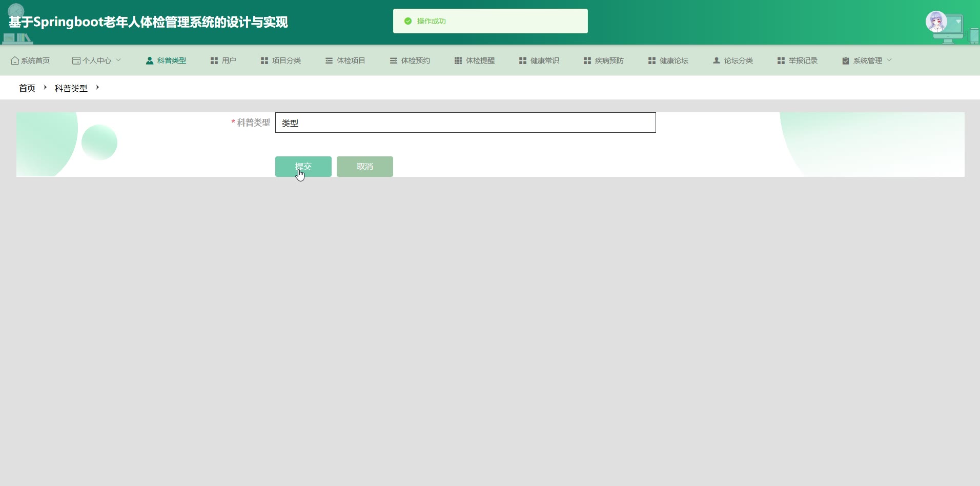Open the 疾病预防 menu item

pos(604,60)
